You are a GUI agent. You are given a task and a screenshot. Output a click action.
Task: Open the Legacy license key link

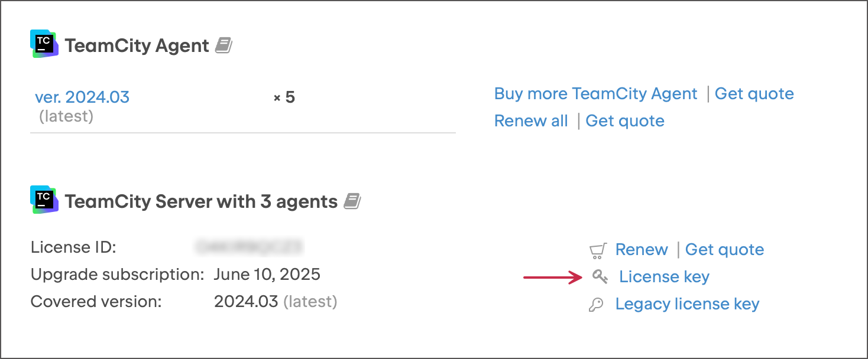pos(687,304)
